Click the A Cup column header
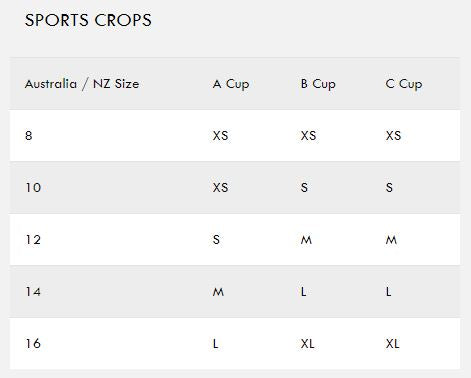 (231, 84)
